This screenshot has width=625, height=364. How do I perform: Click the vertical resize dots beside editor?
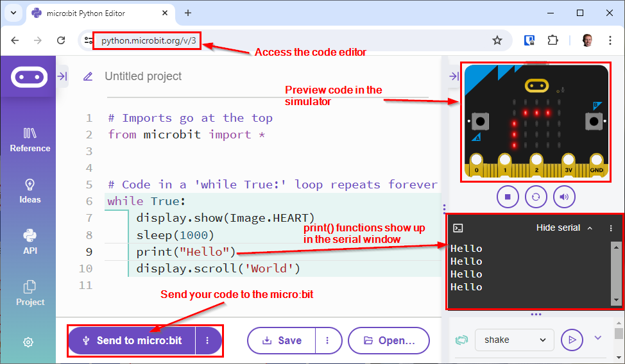444,209
